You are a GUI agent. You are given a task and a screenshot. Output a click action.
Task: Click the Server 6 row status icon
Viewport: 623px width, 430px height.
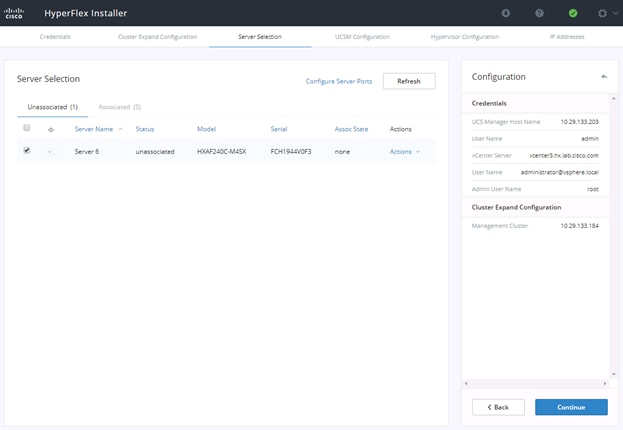click(x=51, y=151)
